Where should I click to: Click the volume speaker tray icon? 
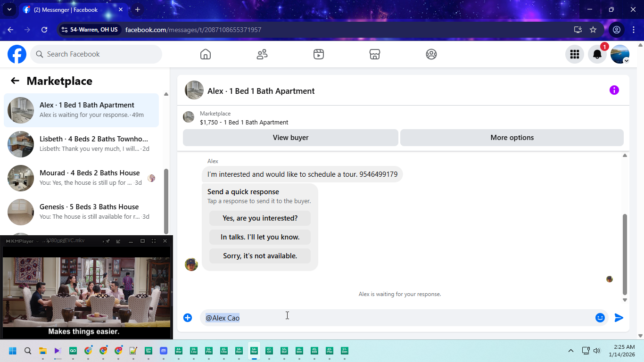coord(597,351)
